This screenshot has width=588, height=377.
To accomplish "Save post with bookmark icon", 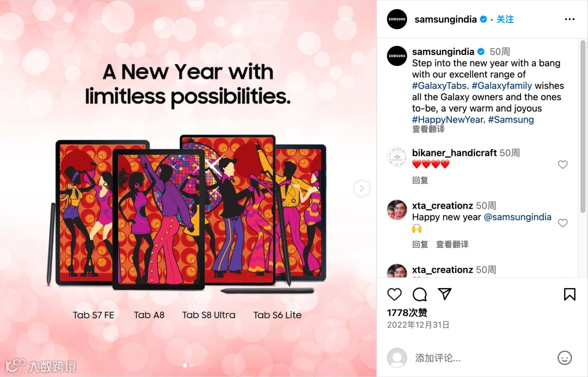I will [569, 295].
